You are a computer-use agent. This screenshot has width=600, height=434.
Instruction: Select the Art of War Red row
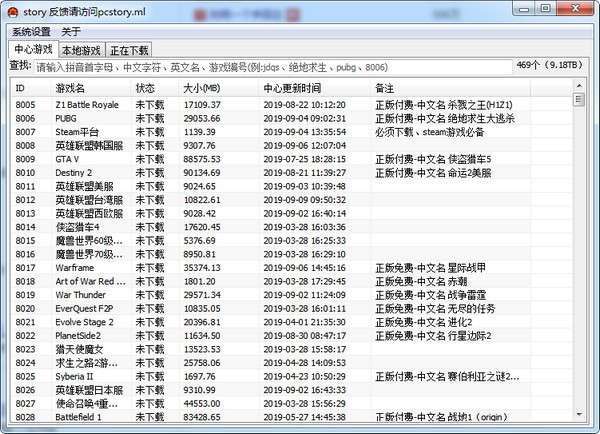click(x=291, y=281)
